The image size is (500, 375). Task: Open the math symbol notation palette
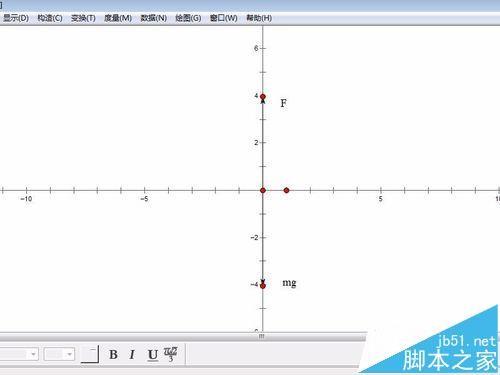(171, 354)
